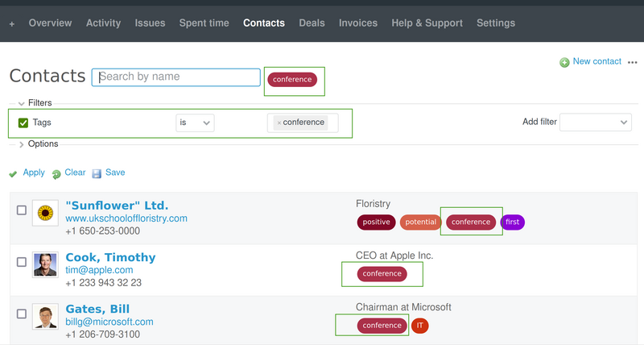Viewport: 644px width, 345px height.
Task: Click the plus icon in top navigation
Action: pyautogui.click(x=12, y=23)
